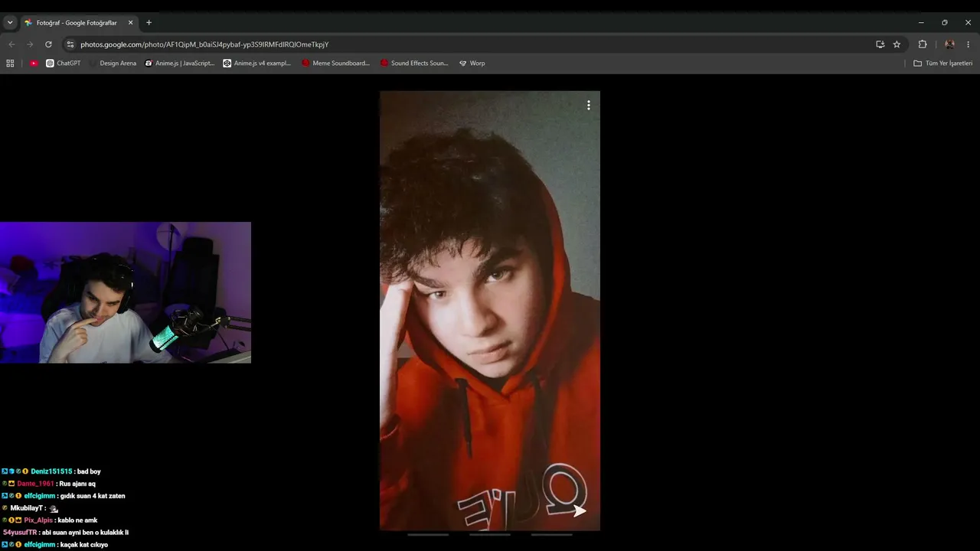This screenshot has height=551, width=980.
Task: View site information icon in address bar
Action: [70, 44]
